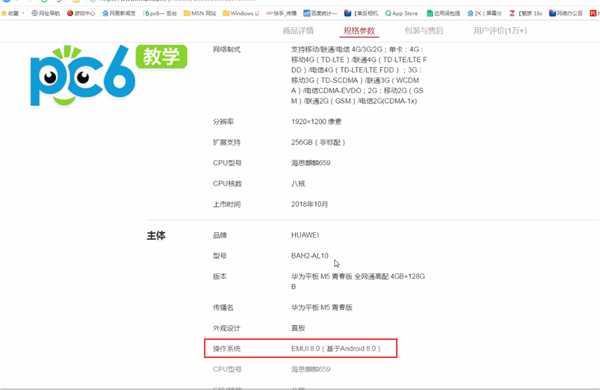
Task: Select the HUAWEI brand value
Action: tap(305, 235)
